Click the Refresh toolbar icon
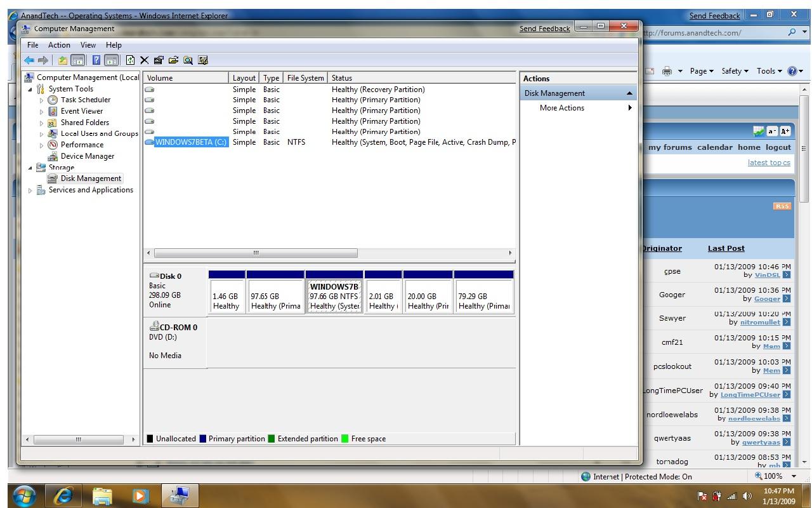The width and height of the screenshot is (812, 508). tap(130, 60)
